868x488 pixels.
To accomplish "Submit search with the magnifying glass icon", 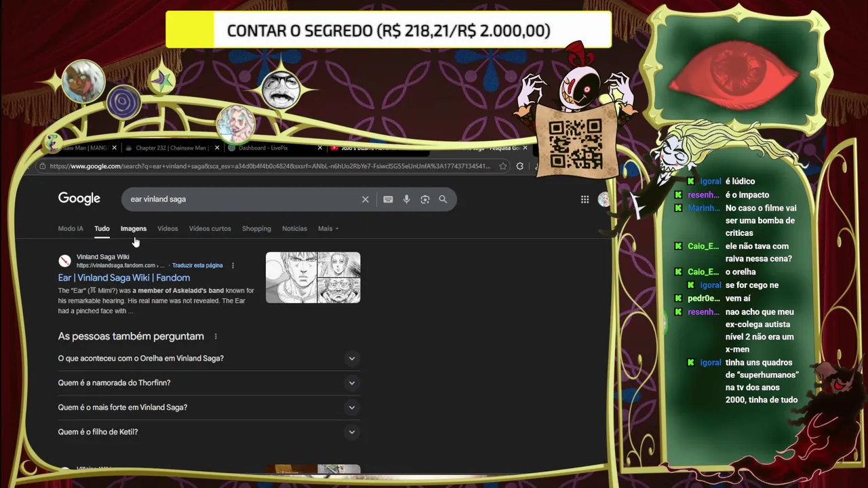I will click(x=443, y=199).
